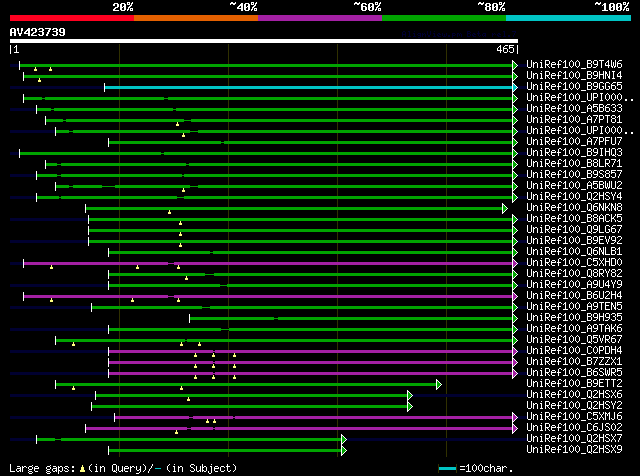Click the arrowhead ending the UniRef100_Q6NLB1 alignment
Image resolution: width=640 pixels, height=476 pixels.
[x=515, y=252]
